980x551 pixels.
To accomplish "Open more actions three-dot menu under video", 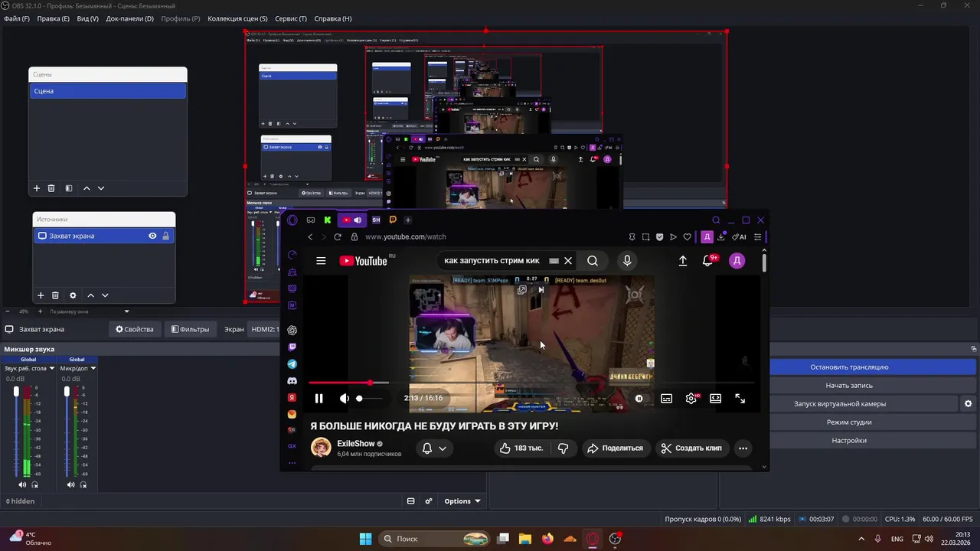I will coord(743,448).
